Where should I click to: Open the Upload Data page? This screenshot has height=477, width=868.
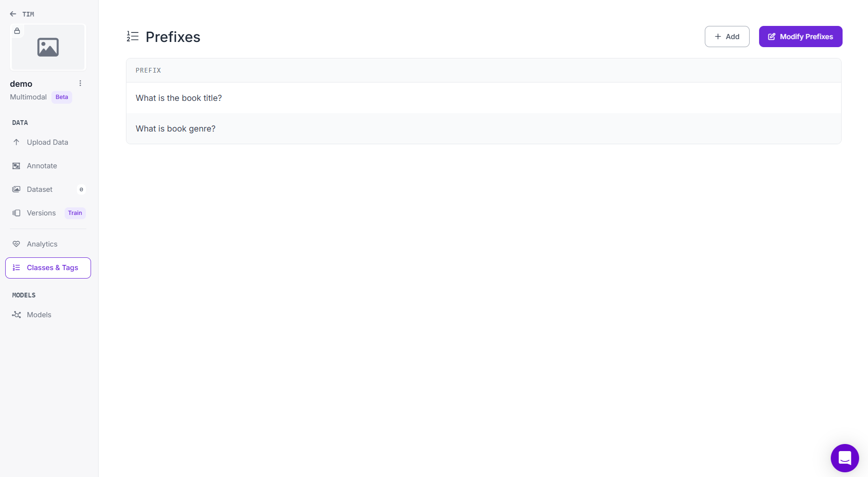(48, 142)
